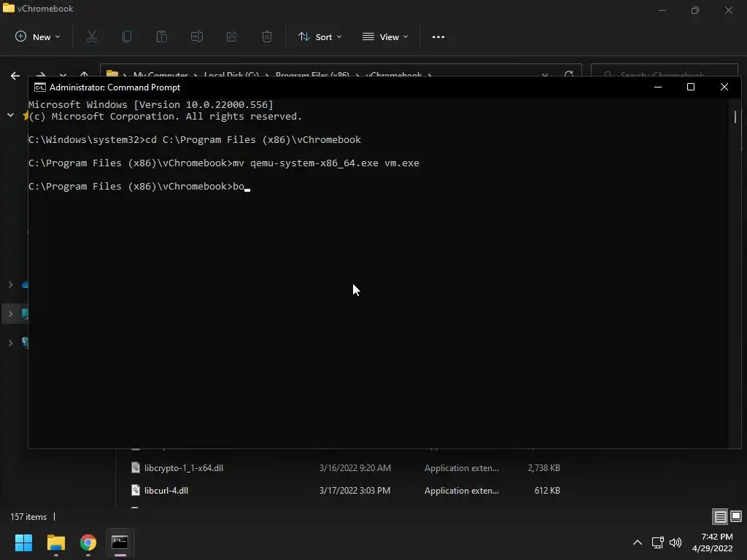Click the Command Prompt taskbar icon

pos(120,542)
